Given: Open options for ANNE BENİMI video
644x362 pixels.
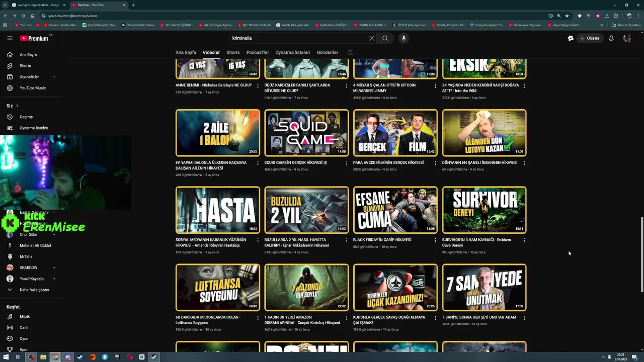Looking at the screenshot, I should [258, 86].
